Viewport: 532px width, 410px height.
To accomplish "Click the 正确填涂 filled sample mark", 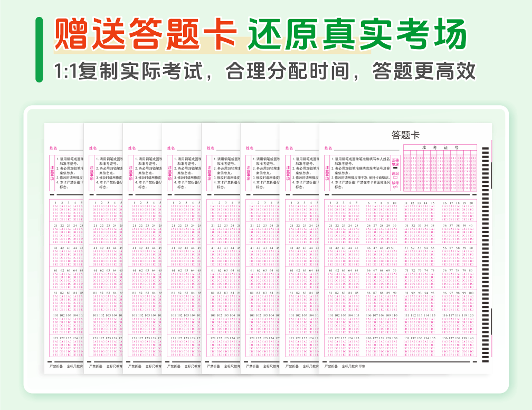I will pos(395,168).
